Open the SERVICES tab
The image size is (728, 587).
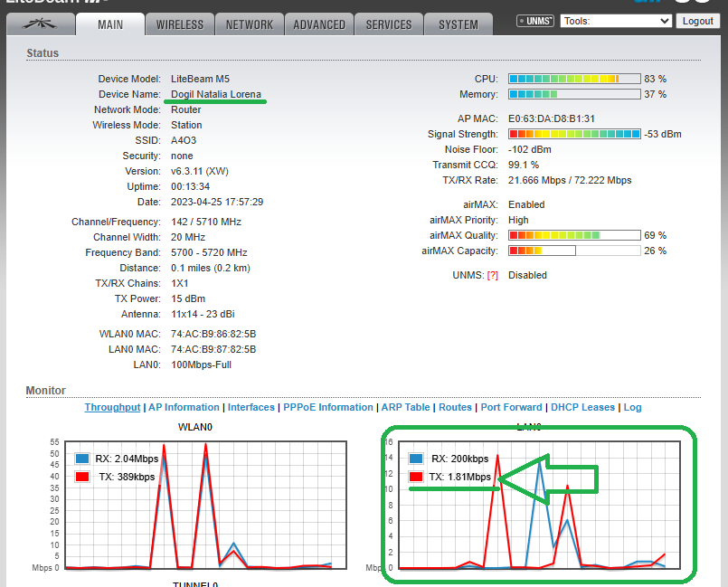[x=389, y=24]
